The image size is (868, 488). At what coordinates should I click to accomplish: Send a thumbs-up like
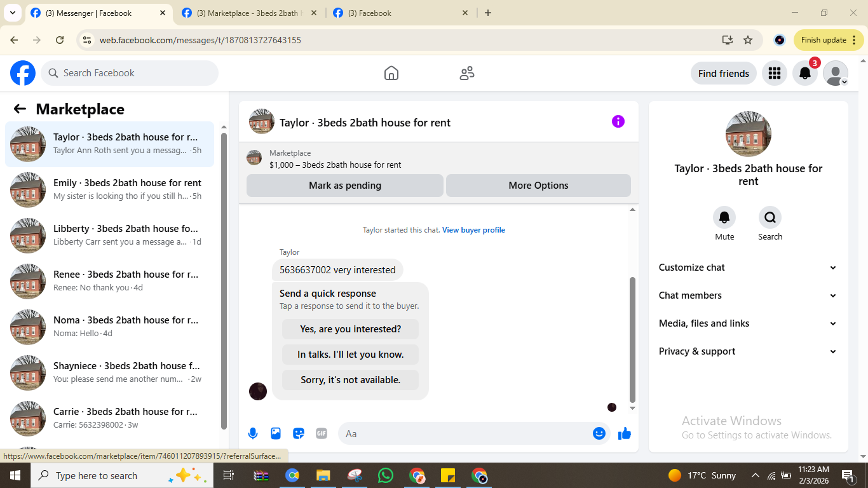pyautogui.click(x=625, y=433)
